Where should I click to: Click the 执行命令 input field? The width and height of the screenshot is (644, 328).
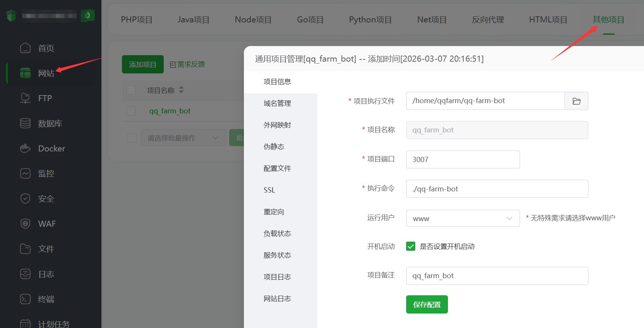point(497,189)
